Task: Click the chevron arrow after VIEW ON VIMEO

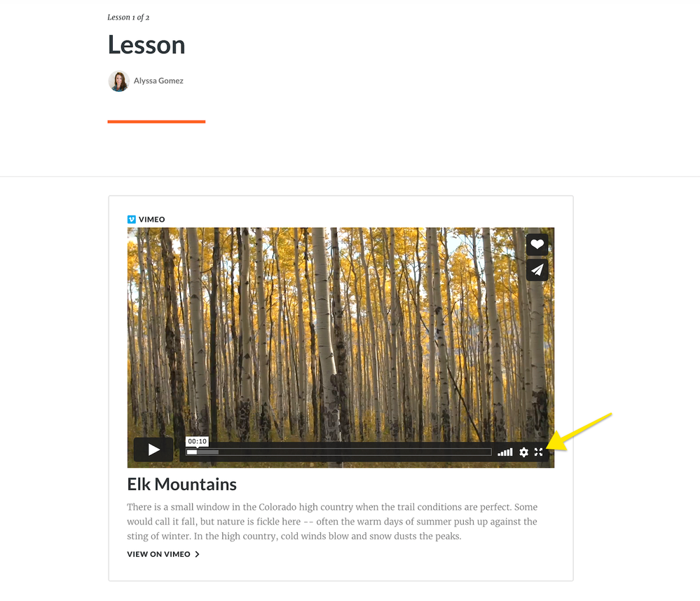Action: pos(197,554)
